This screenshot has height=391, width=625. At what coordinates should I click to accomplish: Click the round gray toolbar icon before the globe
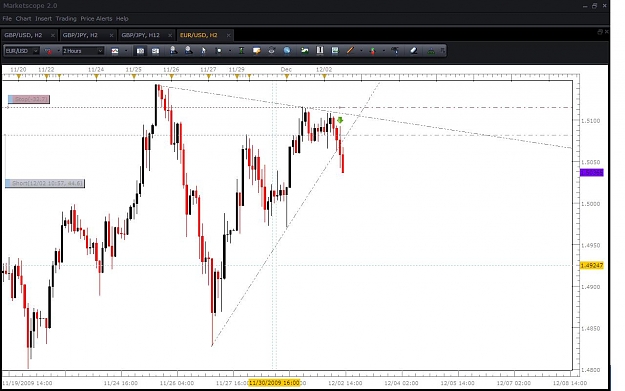pyautogui.click(x=271, y=51)
